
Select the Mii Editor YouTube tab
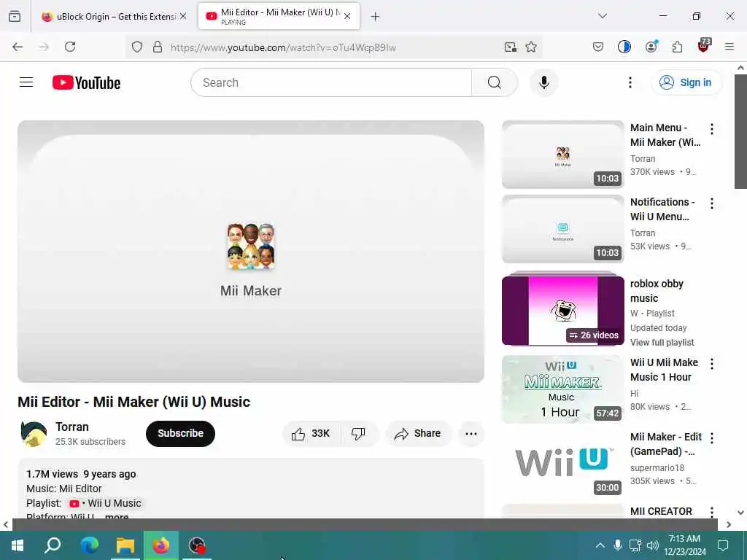(x=279, y=17)
